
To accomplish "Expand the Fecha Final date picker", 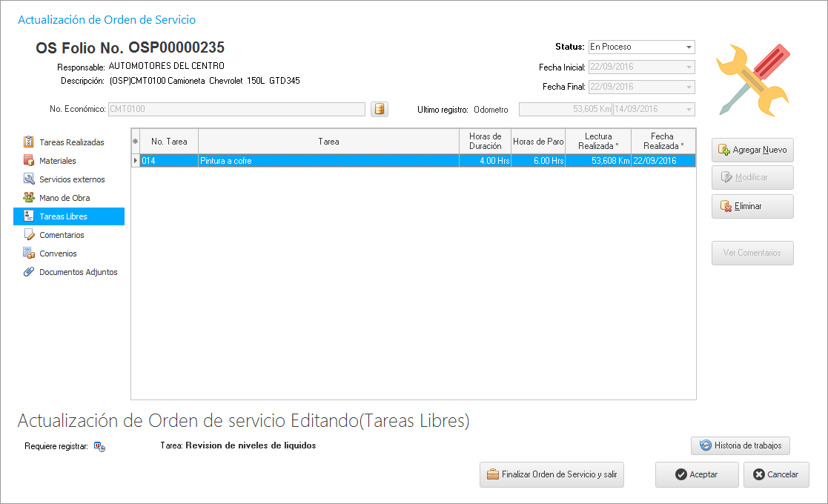I will click(689, 87).
